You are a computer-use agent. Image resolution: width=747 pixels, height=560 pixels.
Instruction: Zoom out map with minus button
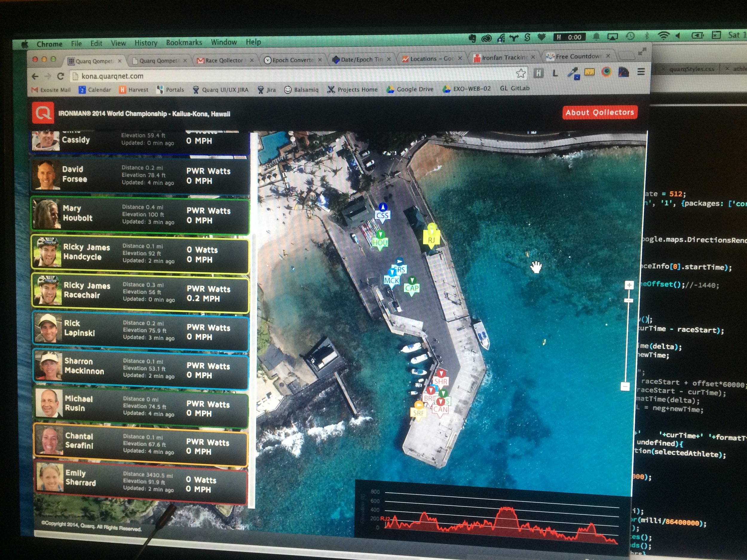tap(625, 386)
